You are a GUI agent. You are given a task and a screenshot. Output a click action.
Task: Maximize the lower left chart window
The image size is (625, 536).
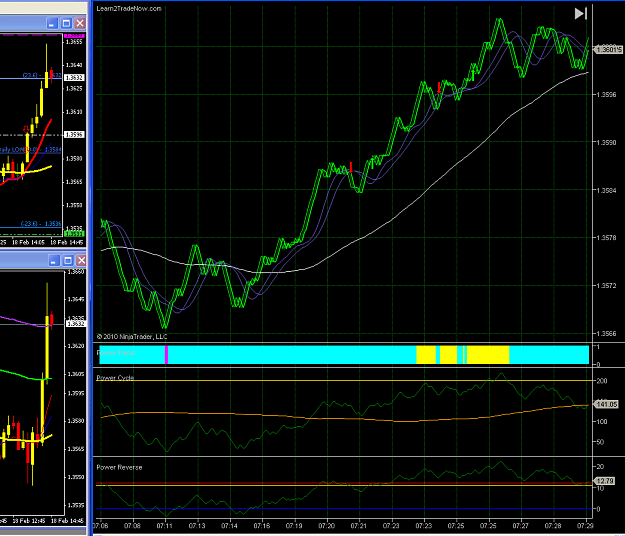click(68, 261)
